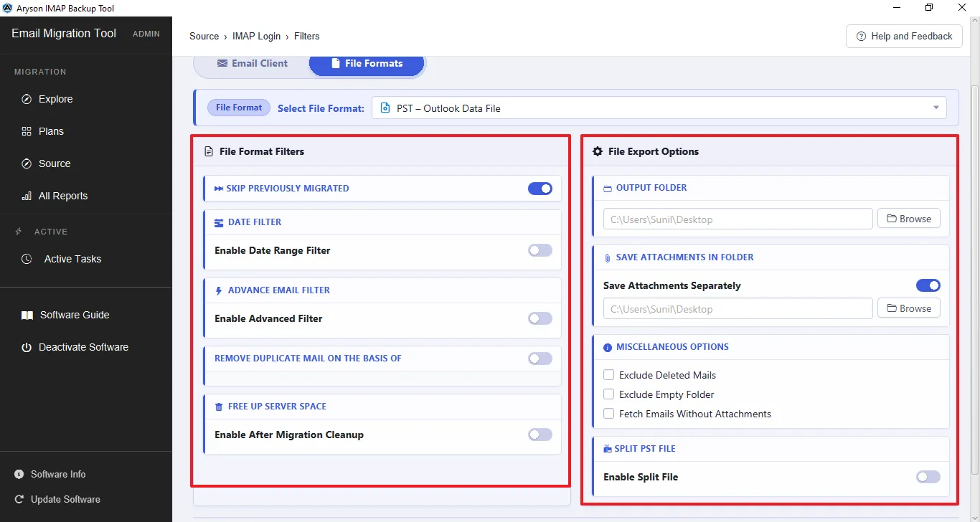Check the Exclude Deleted Mails checkbox

(x=609, y=375)
